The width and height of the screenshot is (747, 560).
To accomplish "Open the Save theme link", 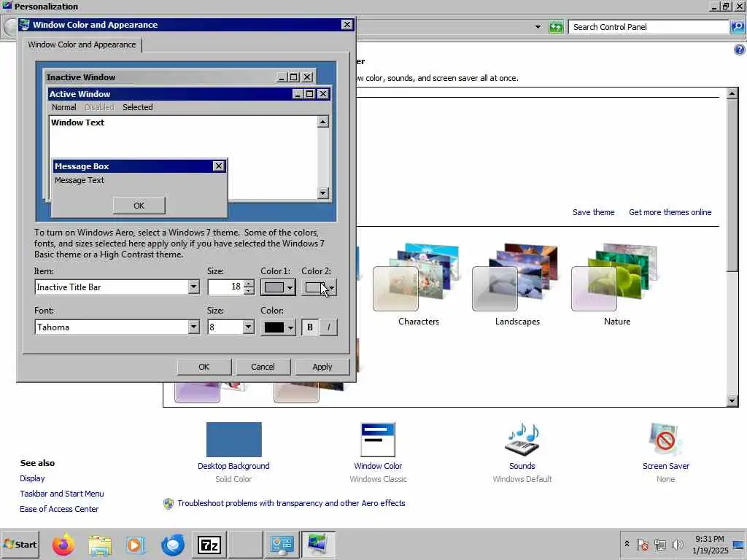I will [593, 212].
